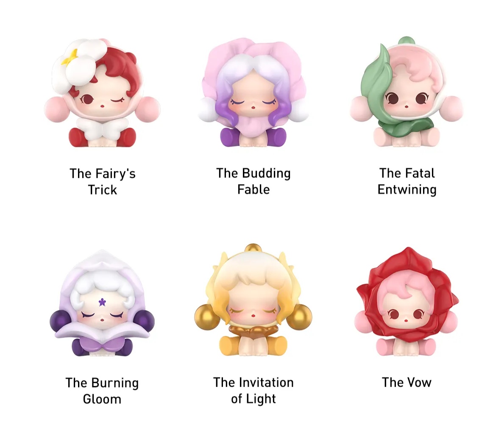Click the gold ball atop Invitation figure
504x427 pixels.
pyautogui.click(x=253, y=248)
